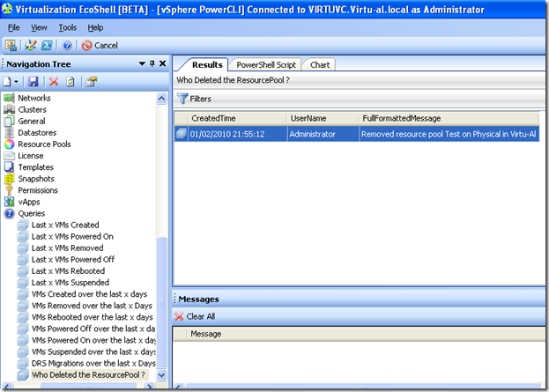Open VMs Suspended over the last x days

tap(93, 352)
